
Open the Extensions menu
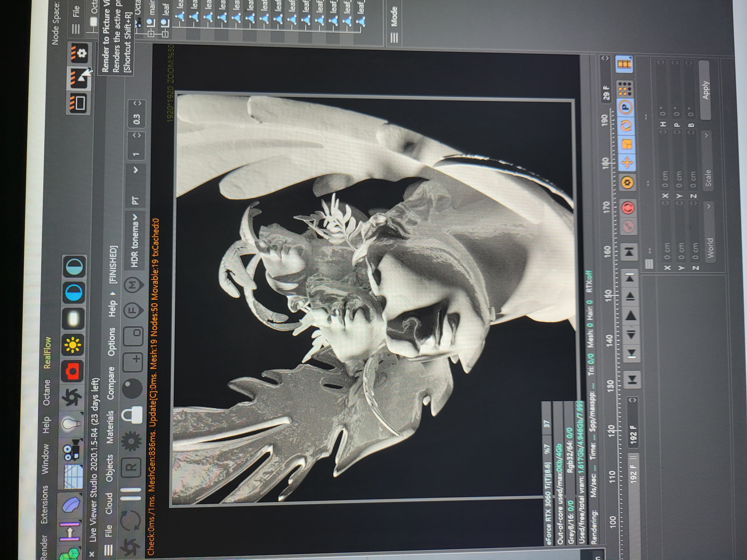tap(45, 504)
